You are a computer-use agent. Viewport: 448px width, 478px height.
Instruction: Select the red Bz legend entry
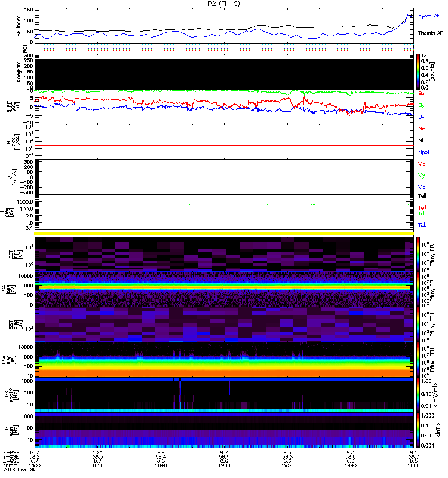pos(422,94)
